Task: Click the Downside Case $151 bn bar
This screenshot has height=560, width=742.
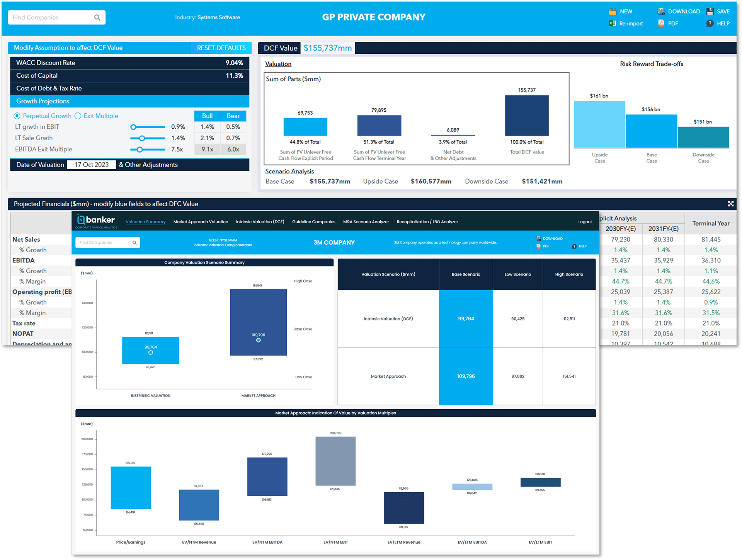Action: [703, 137]
